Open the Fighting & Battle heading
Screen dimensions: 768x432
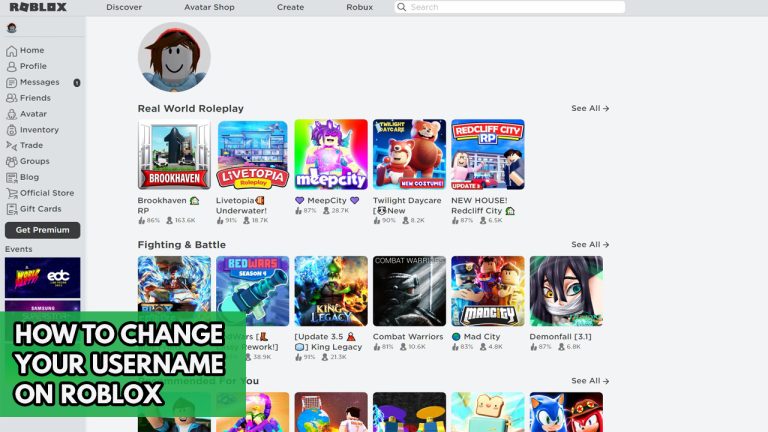tap(182, 244)
